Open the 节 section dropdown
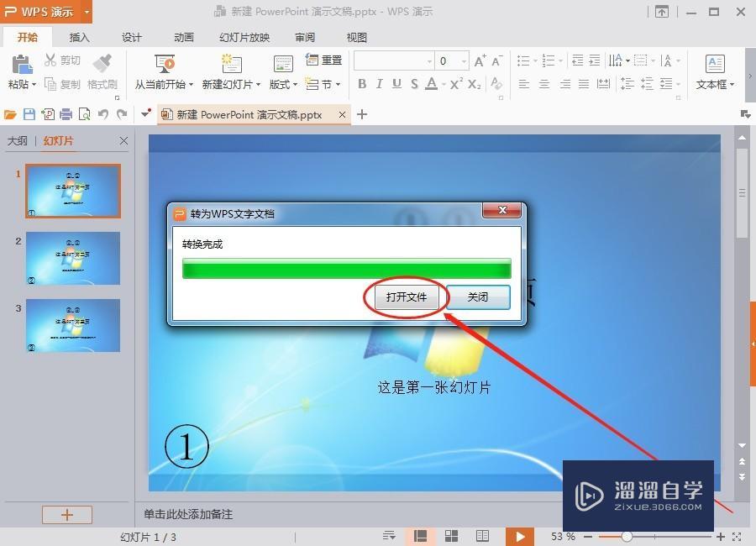This screenshot has height=546, width=756. [323, 84]
